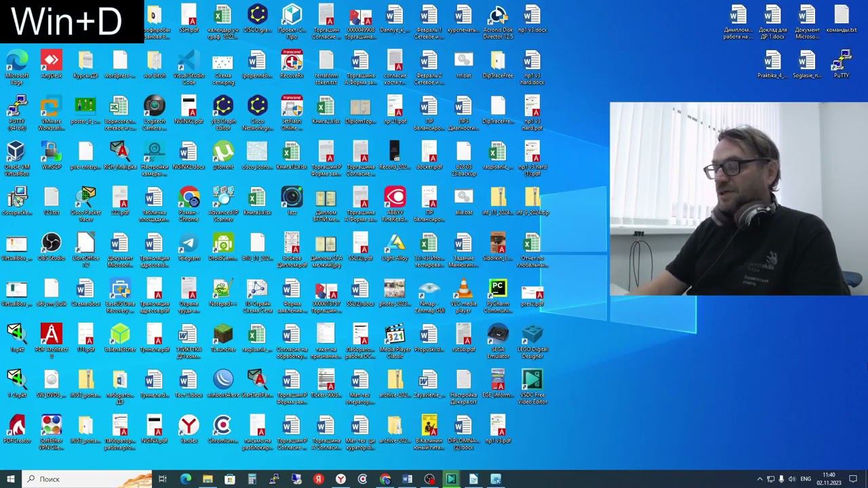Open the balenaEtcher desktop icon
868x488 pixels.
tap(120, 334)
